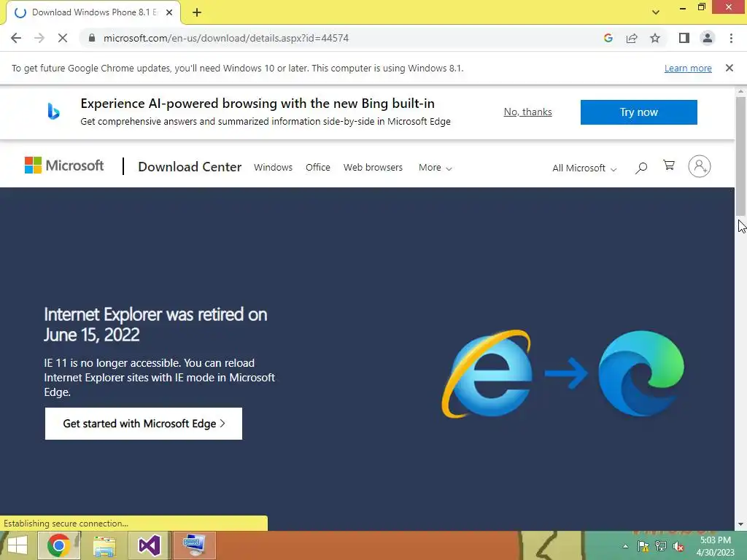Viewport: 747px width, 560px height.
Task: Bookmark this tab with star icon
Action: (x=655, y=38)
